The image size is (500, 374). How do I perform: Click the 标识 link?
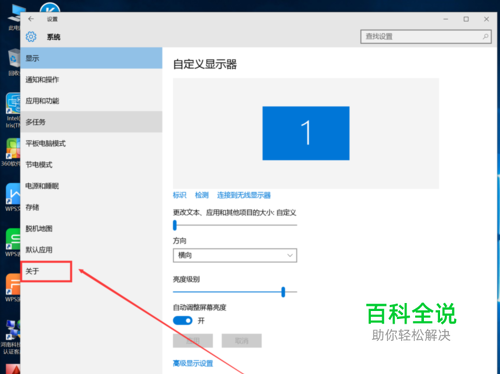[179, 195]
